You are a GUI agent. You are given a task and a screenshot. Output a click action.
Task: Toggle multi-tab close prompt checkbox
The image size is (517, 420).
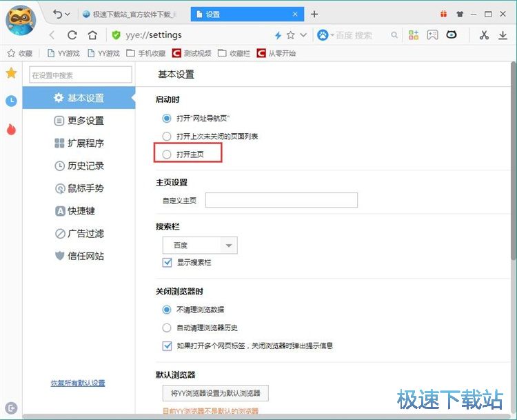click(168, 346)
